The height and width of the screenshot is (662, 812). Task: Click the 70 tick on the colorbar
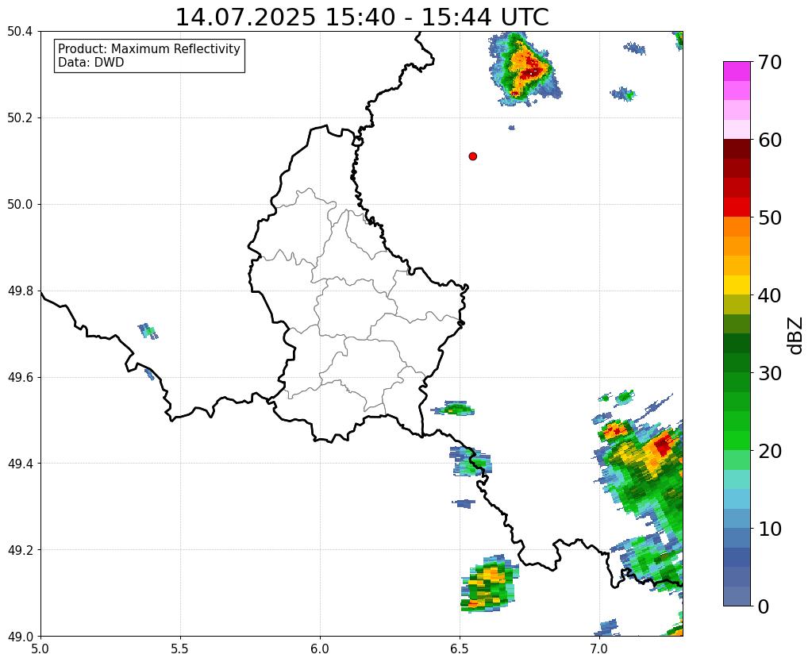[769, 62]
